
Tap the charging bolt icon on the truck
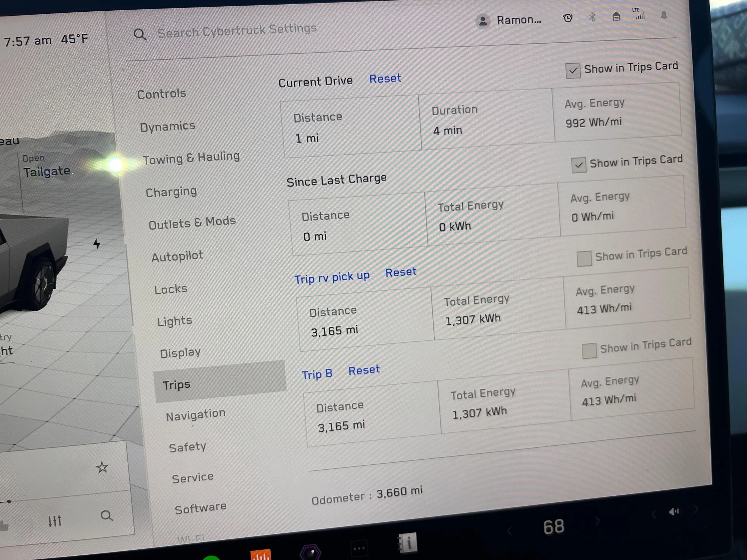tap(96, 244)
